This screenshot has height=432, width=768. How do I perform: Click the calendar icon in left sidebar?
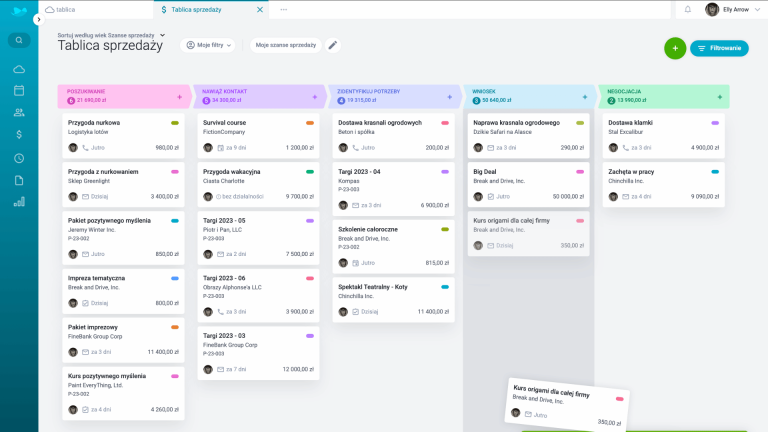click(x=19, y=90)
